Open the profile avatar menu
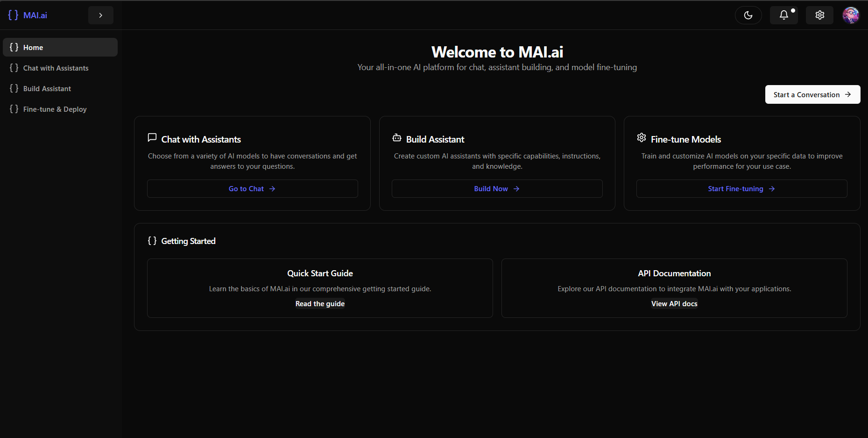Viewport: 868px width, 438px height. tap(851, 15)
